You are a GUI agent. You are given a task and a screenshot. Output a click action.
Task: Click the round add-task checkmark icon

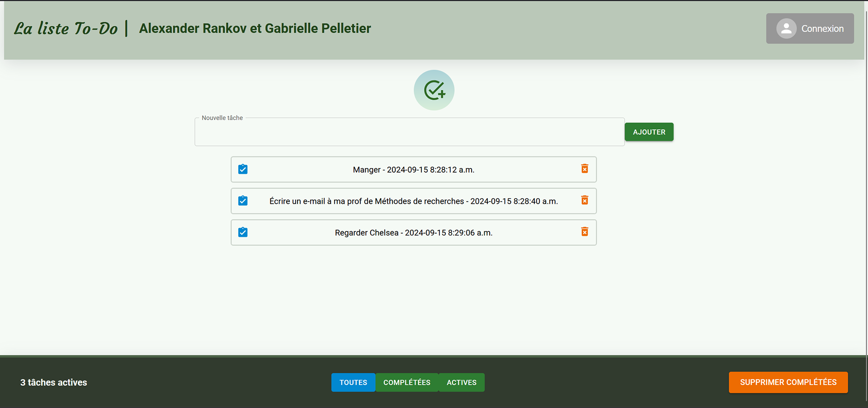[x=434, y=90]
